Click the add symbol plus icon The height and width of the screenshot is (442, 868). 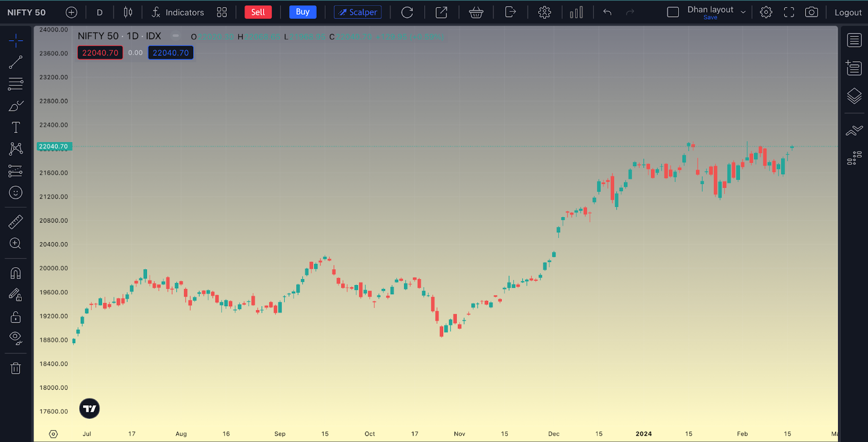pos(71,12)
